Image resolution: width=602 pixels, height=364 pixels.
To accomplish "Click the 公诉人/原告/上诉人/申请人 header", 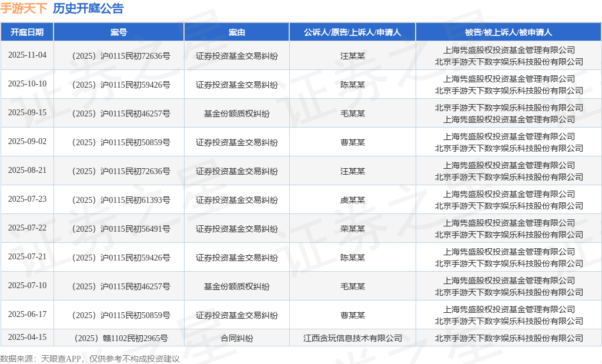I will 353,32.
